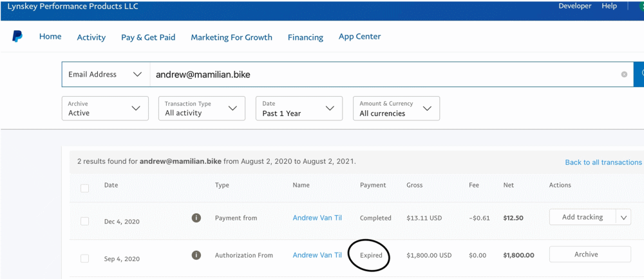Check the Sep 4, 2020 transaction checkbox
Screen dimensions: 644x279
point(84,258)
